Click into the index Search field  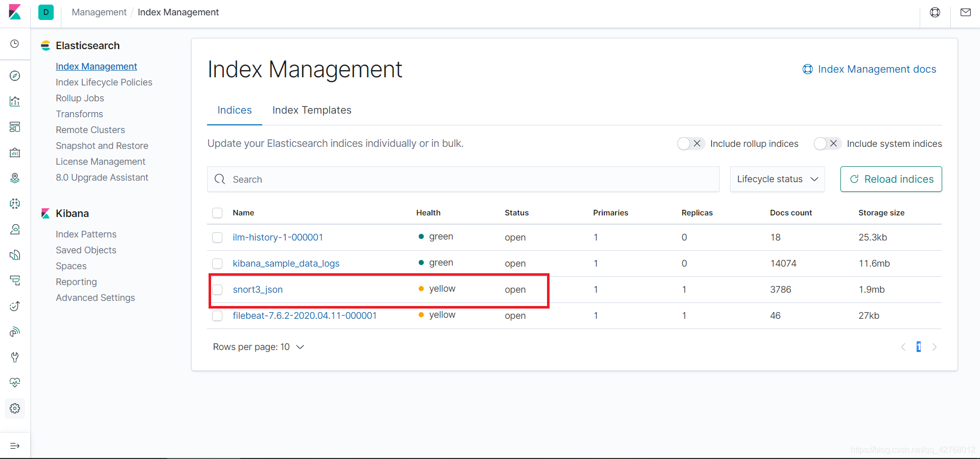(463, 179)
